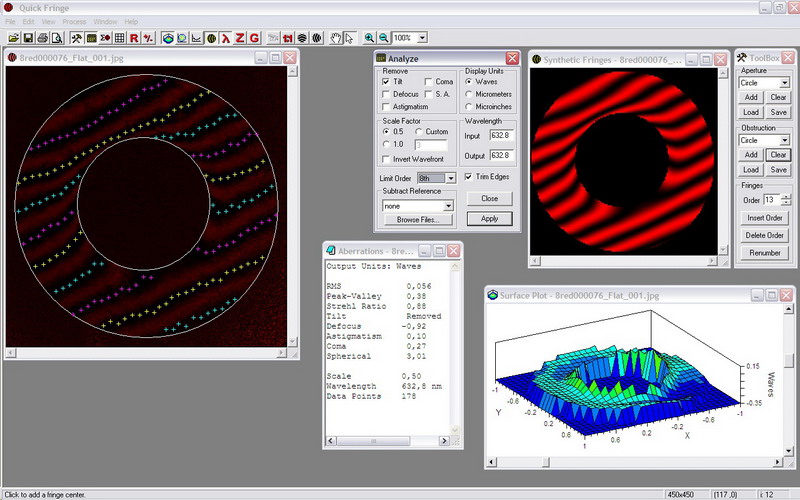
Task: Check the Coma checkbox
Action: point(429,82)
